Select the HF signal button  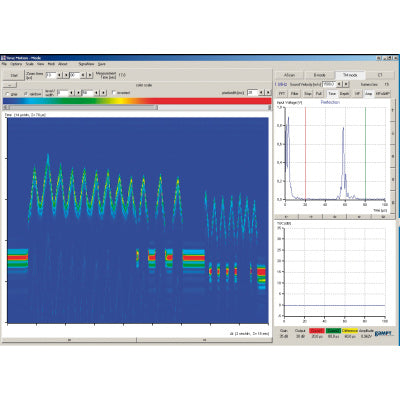(357, 94)
